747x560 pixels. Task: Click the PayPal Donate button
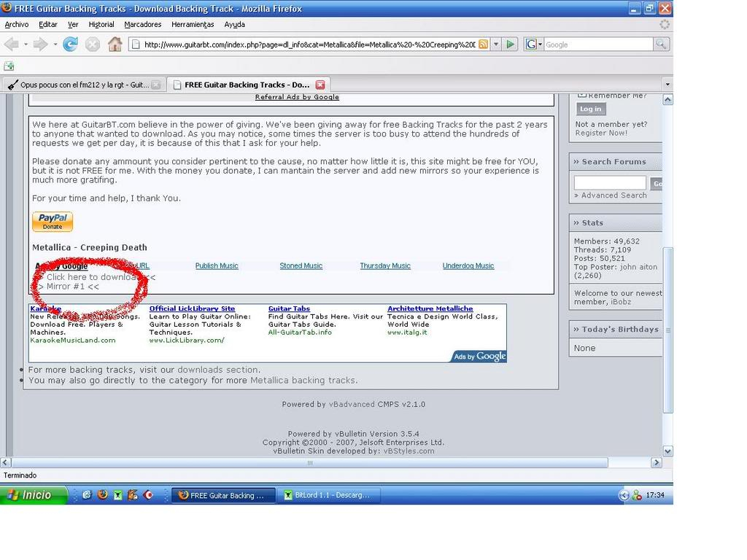click(x=53, y=222)
